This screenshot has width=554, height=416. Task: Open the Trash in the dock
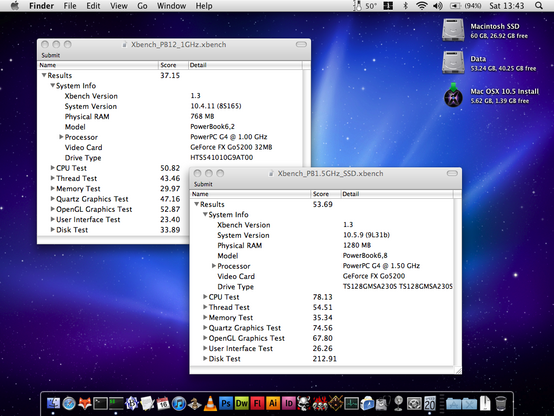click(501, 403)
